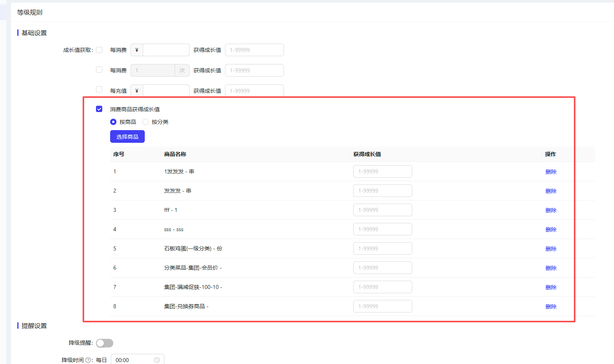The height and width of the screenshot is (364, 614).
Task: Click the clock icon in the 00:00 time field
Action: click(x=157, y=360)
